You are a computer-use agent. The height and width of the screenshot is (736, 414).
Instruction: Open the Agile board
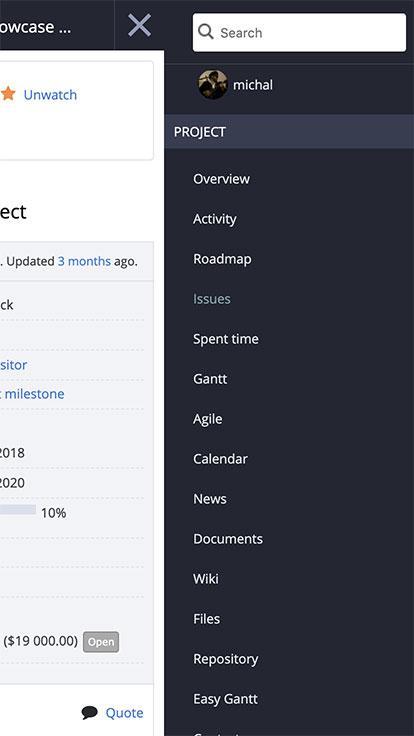click(x=207, y=419)
